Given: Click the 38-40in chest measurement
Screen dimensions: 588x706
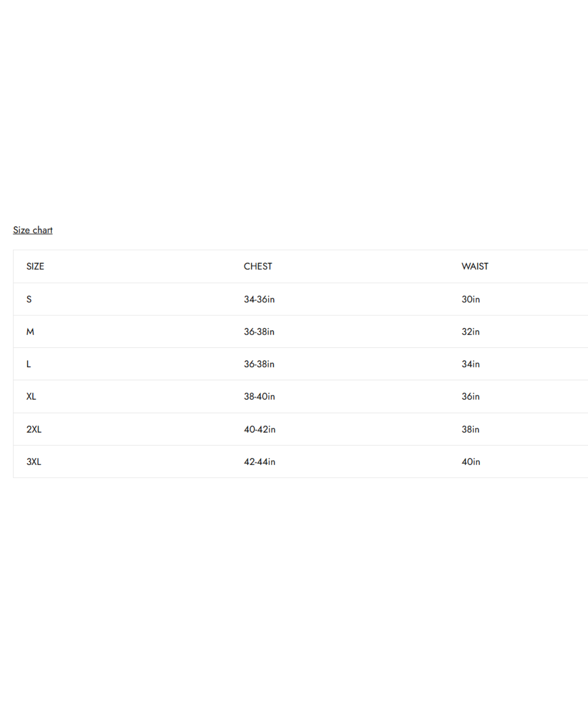Looking at the screenshot, I should pos(259,397).
